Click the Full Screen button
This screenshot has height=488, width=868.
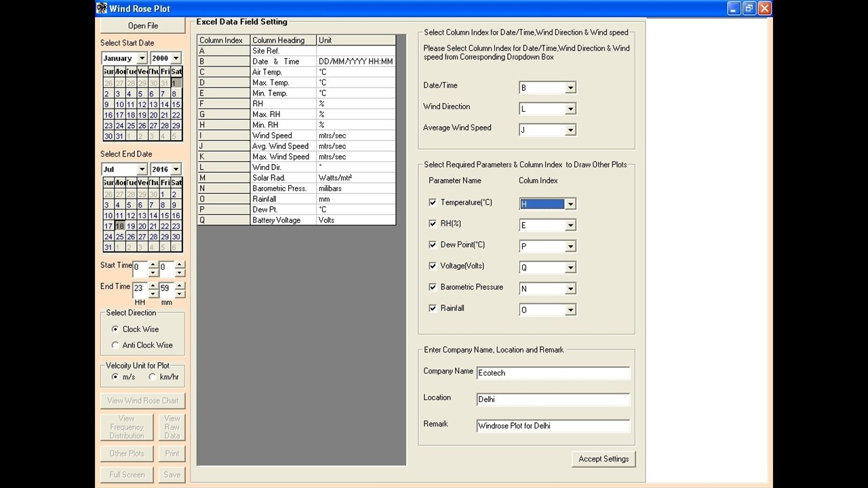[127, 474]
